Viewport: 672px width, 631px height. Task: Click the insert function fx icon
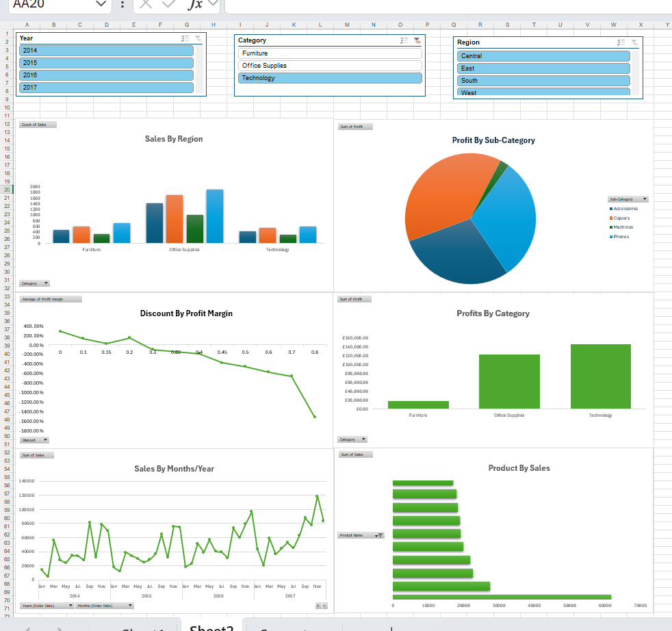click(195, 4)
